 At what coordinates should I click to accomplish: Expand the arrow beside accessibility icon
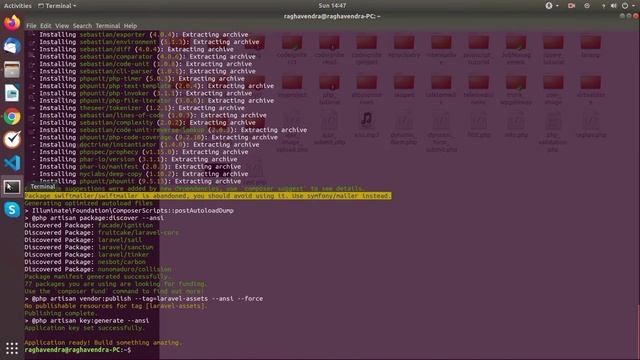(x=557, y=6)
